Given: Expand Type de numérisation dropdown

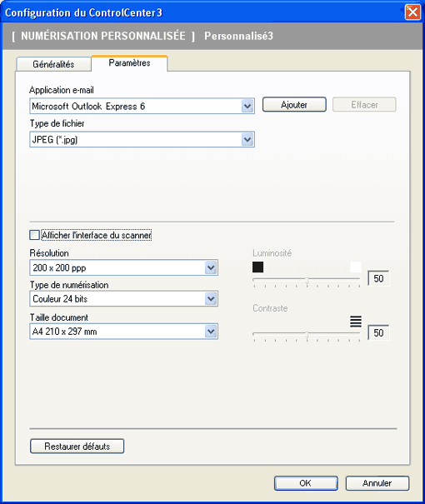Looking at the screenshot, I should (x=123, y=298).
